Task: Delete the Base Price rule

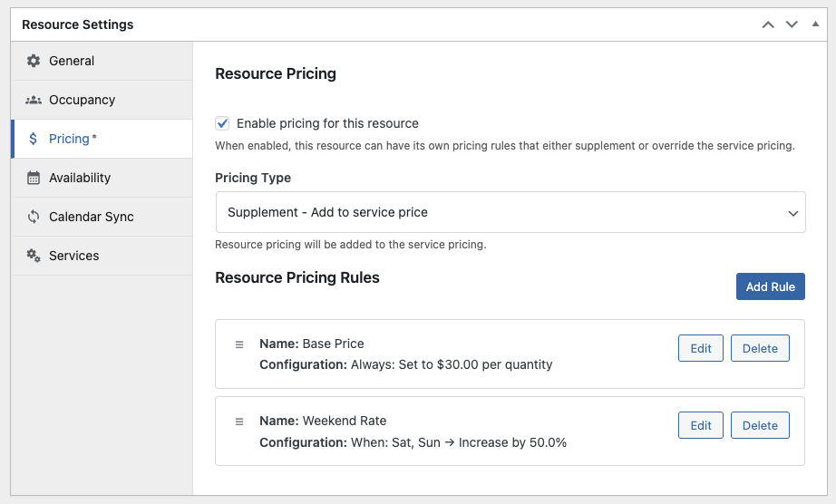Action: coord(760,348)
